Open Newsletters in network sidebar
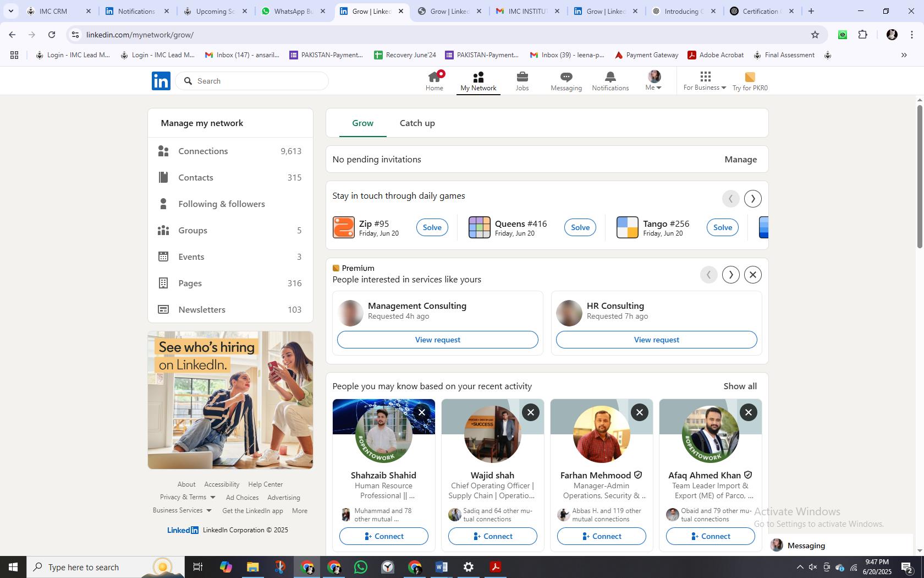 (x=230, y=310)
